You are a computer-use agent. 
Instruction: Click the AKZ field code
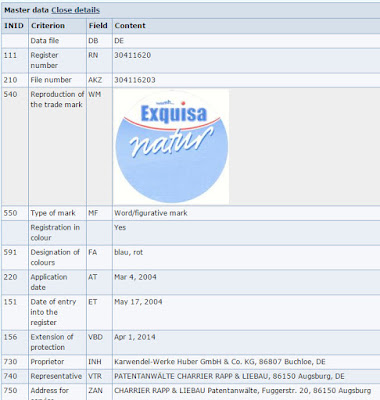tap(95, 80)
